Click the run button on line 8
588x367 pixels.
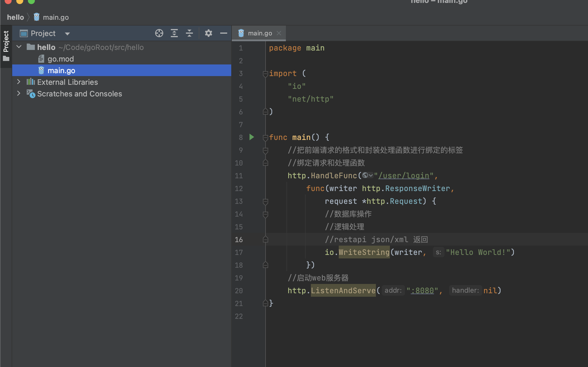coord(251,137)
